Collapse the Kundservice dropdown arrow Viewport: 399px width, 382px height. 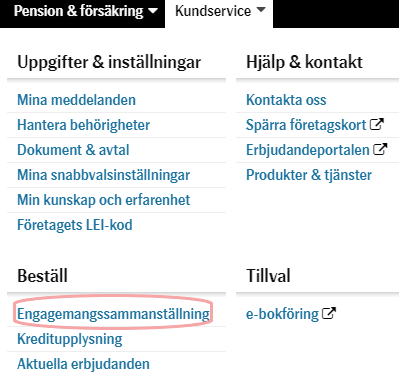(x=261, y=10)
